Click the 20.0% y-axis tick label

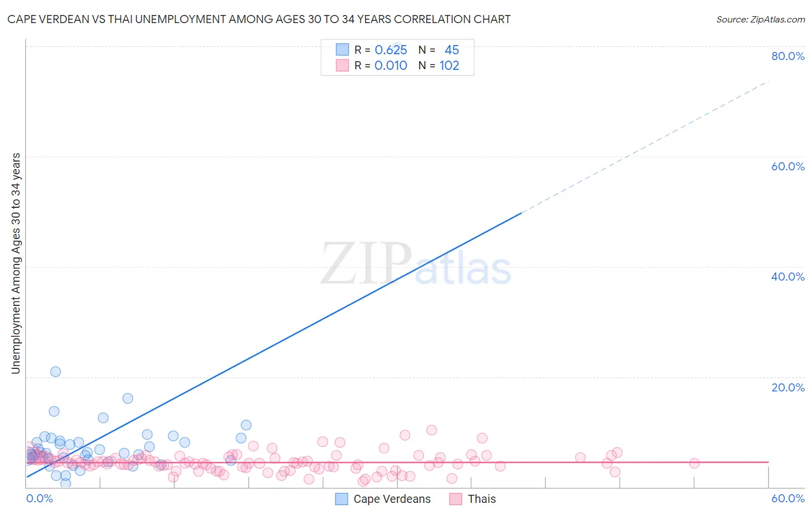coord(788,387)
